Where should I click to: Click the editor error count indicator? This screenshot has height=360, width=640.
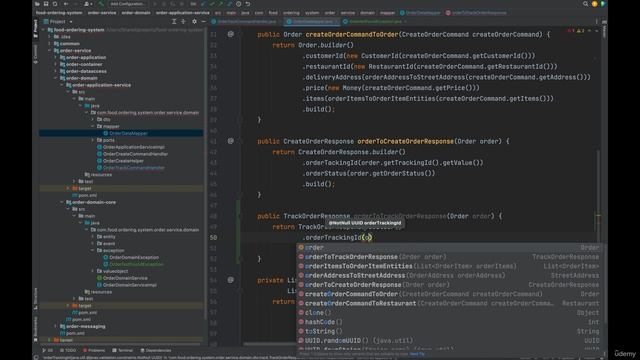click(571, 31)
